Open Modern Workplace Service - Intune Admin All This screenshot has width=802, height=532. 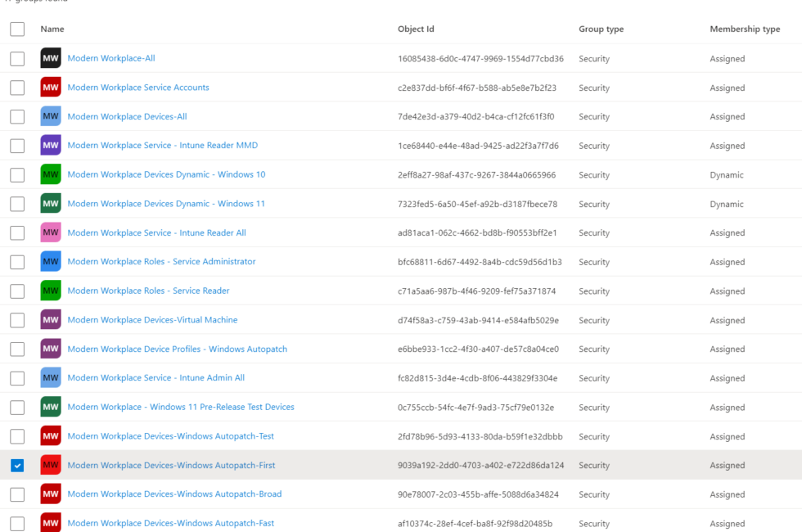156,377
